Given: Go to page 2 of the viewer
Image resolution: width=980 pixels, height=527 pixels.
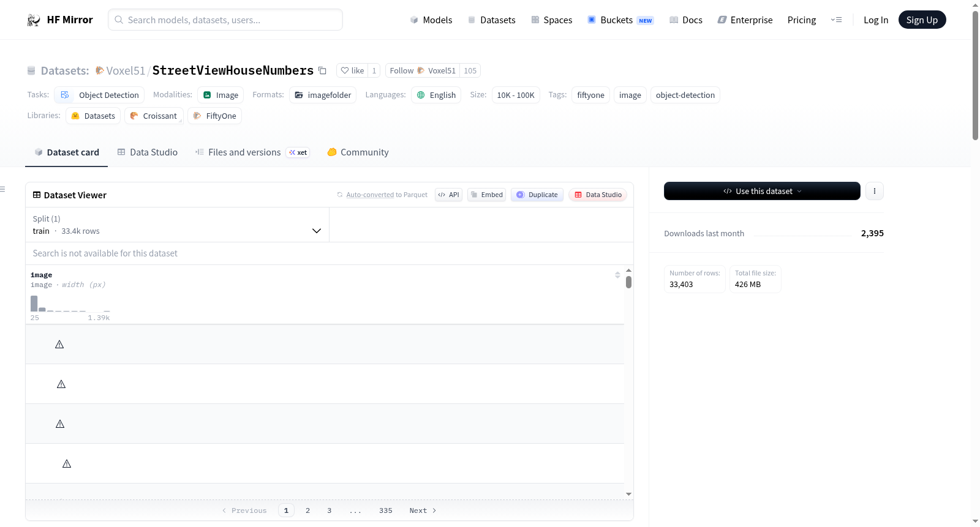Looking at the screenshot, I should pos(307,510).
